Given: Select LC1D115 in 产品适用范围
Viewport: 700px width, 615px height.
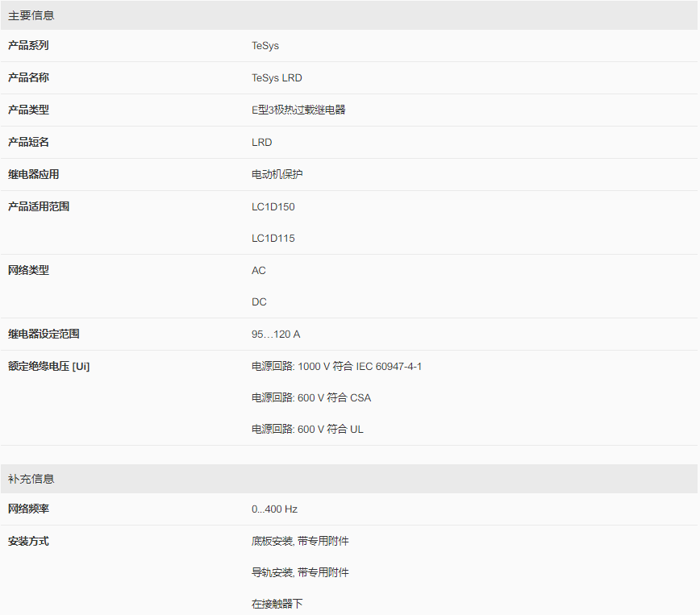Looking at the screenshot, I should tap(273, 239).
